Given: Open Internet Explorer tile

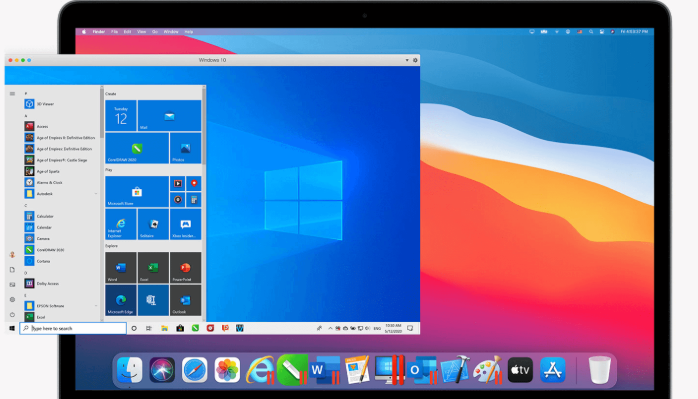Looking at the screenshot, I should 121,224.
